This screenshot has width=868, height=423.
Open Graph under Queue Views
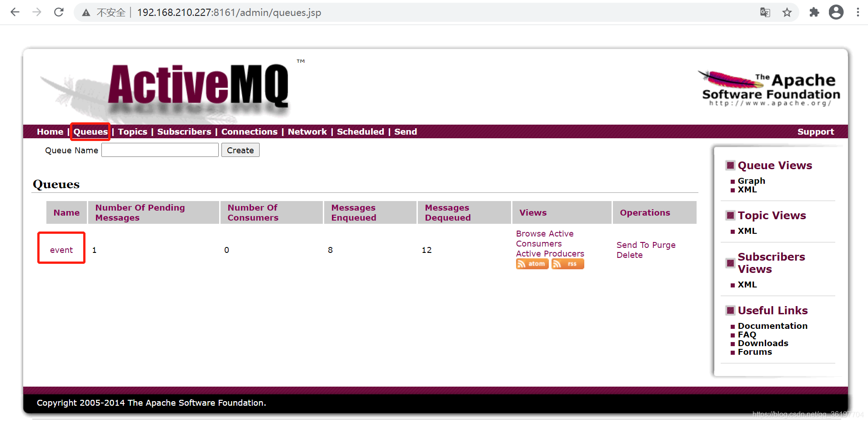click(x=751, y=181)
